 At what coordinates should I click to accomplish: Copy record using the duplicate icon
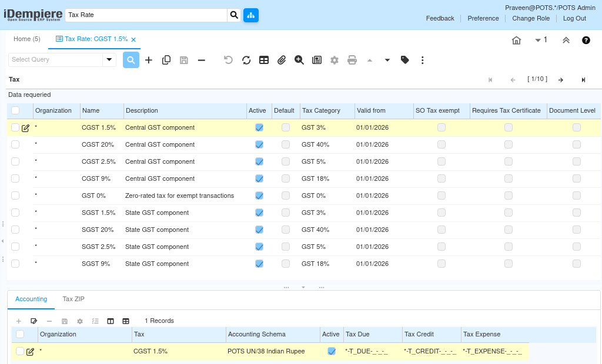click(x=166, y=60)
